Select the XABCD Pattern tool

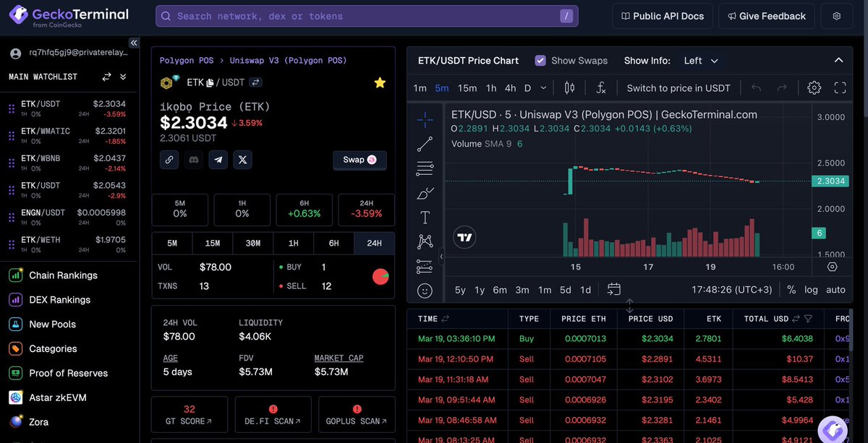point(425,241)
